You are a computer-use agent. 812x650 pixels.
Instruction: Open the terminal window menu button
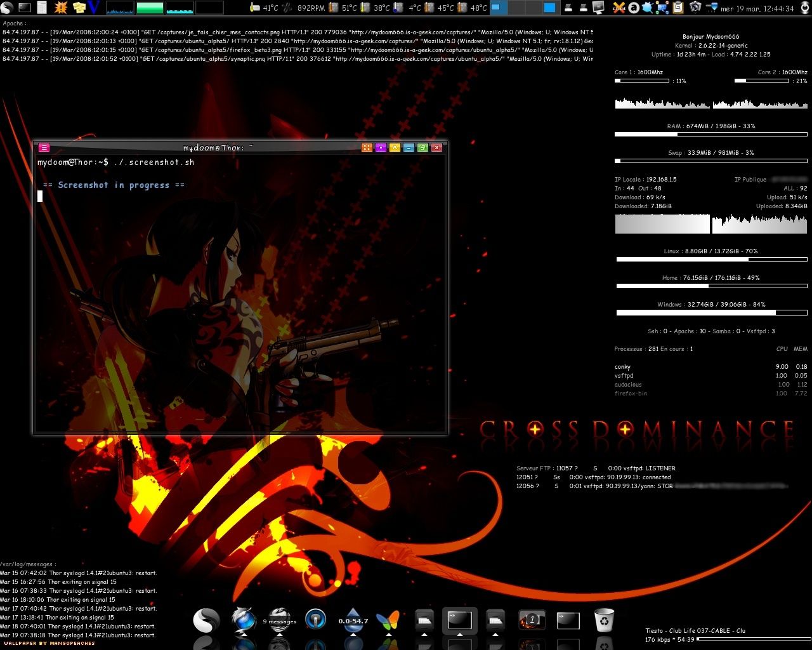[44, 147]
